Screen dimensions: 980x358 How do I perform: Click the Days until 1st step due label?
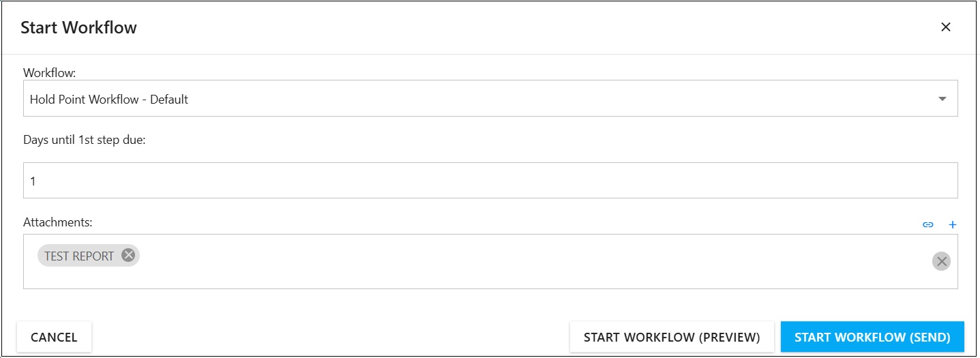tap(85, 140)
